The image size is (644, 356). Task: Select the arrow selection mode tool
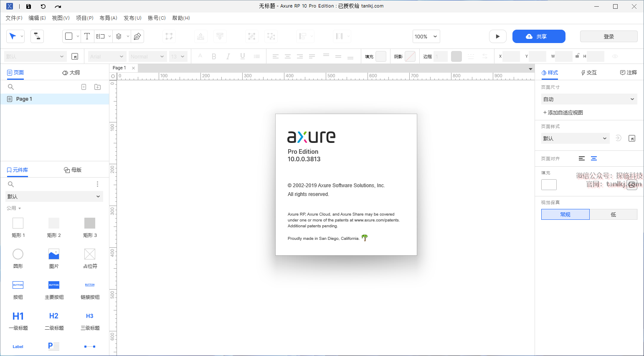point(13,36)
